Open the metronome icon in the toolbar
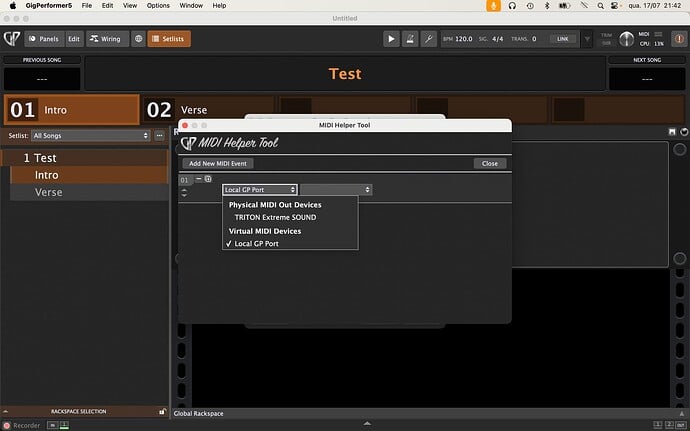This screenshot has width=690, height=431. click(410, 39)
